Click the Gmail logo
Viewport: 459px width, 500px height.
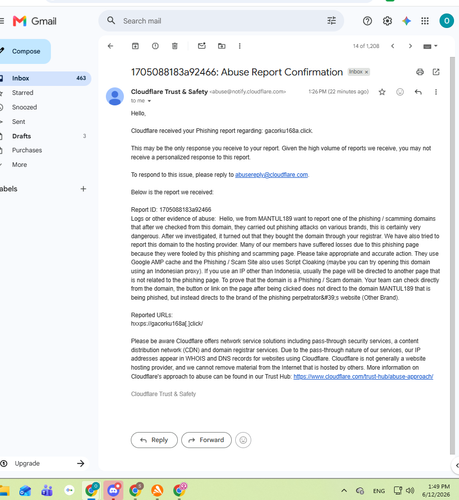coord(34,21)
